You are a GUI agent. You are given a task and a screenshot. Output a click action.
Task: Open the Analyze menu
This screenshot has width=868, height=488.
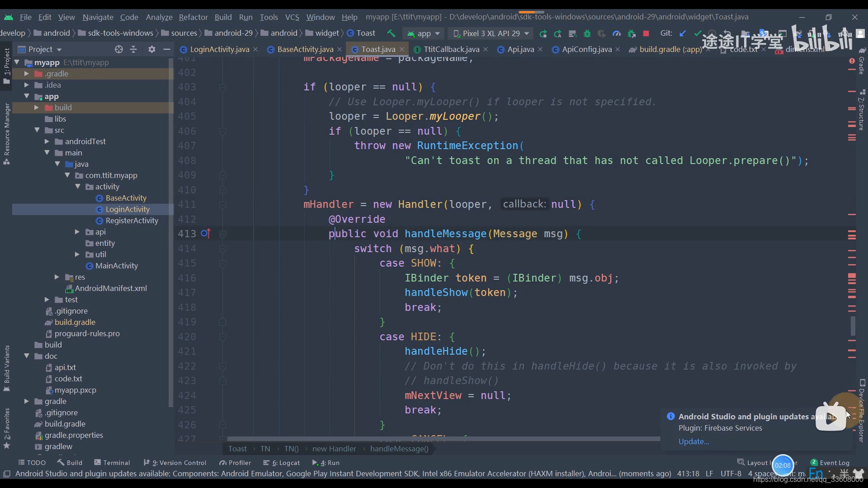(x=159, y=17)
